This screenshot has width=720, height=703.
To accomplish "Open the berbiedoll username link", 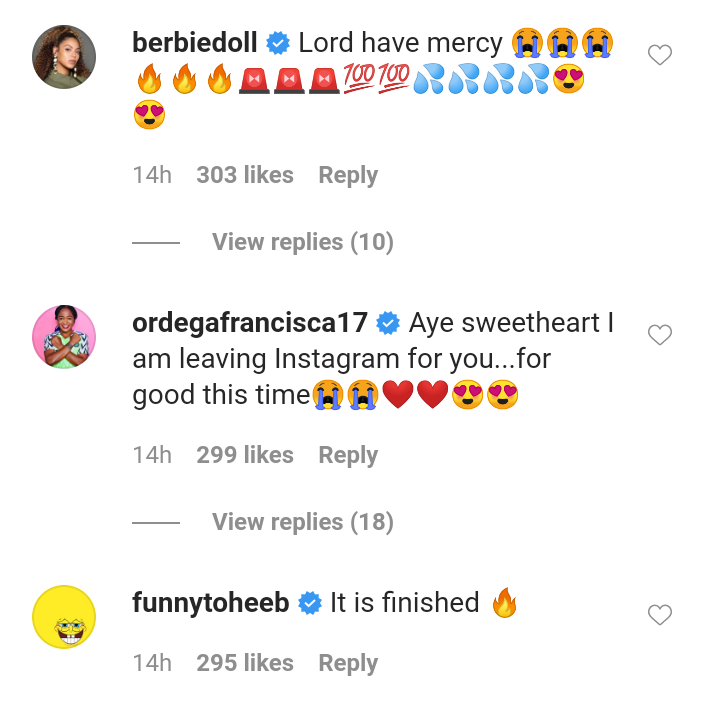I will point(195,43).
